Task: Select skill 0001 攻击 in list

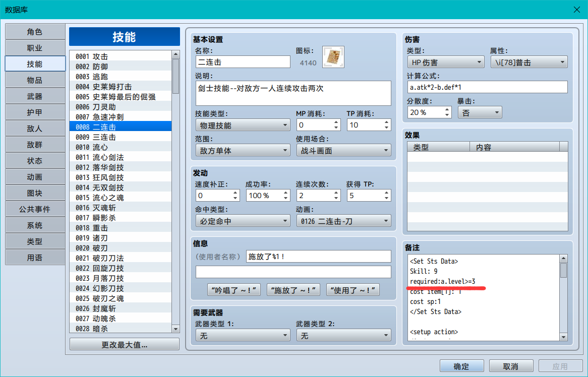Action: (x=121, y=56)
